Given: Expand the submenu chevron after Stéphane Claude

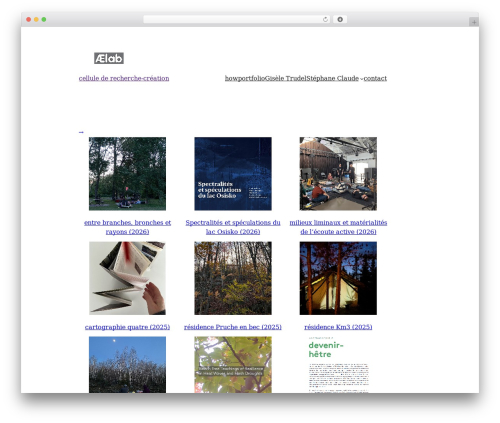Looking at the screenshot, I should coord(361,79).
